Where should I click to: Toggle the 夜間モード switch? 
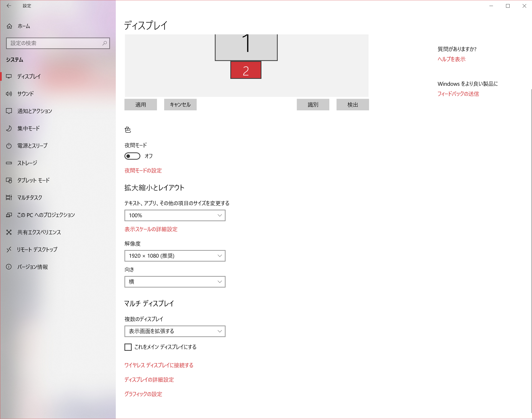click(132, 156)
